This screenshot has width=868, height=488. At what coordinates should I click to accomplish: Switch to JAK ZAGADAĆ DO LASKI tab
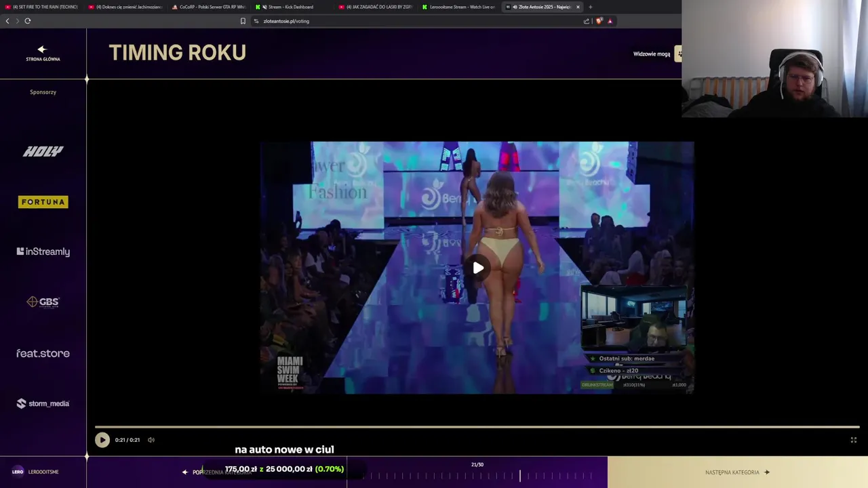coord(376,7)
